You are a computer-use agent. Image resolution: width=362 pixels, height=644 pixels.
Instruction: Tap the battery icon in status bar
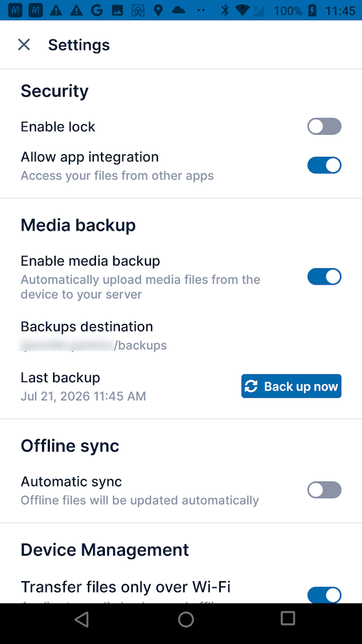point(313,10)
